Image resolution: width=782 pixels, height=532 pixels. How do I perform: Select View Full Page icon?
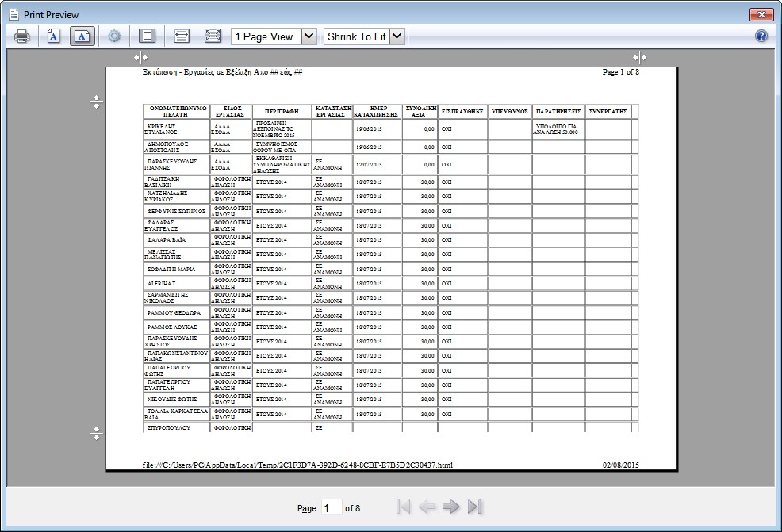(x=213, y=36)
